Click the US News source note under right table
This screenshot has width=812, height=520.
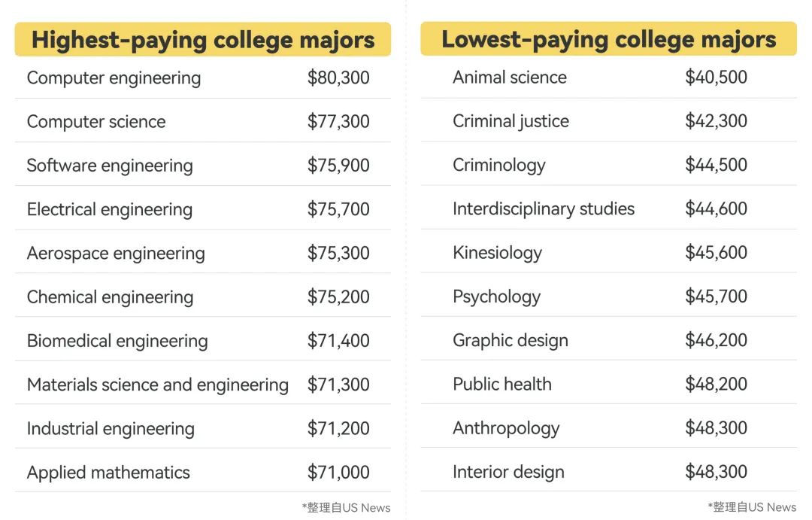pos(752,506)
